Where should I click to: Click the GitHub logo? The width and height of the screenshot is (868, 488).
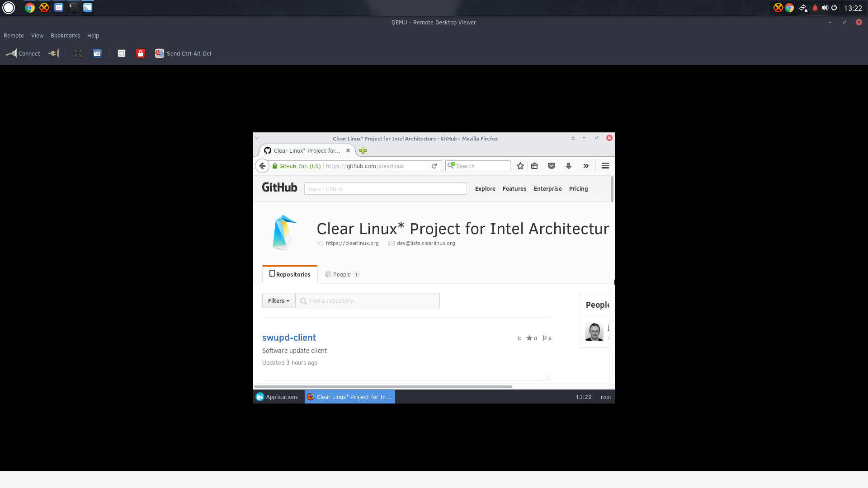280,188
